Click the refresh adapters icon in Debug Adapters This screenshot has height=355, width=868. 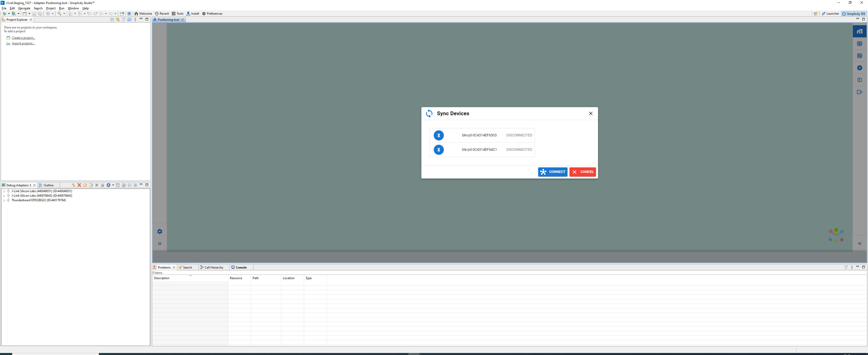click(x=73, y=185)
